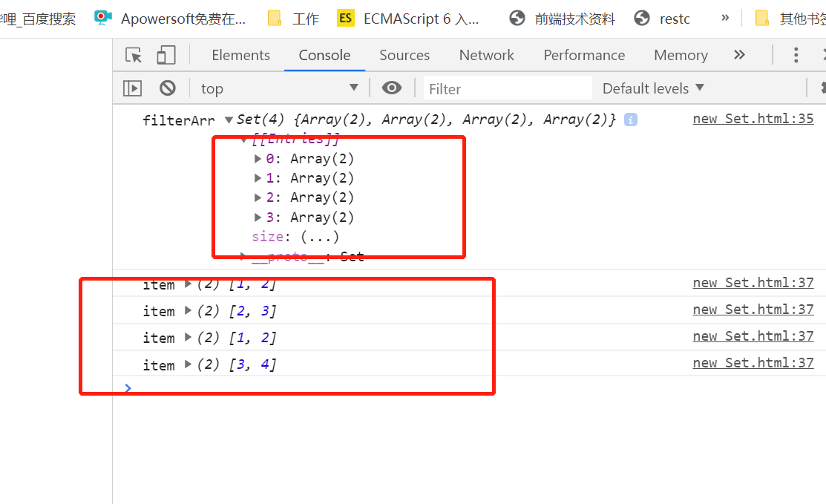Image resolution: width=826 pixels, height=504 pixels.
Task: Activate the inspect element picker icon
Action: tap(134, 55)
